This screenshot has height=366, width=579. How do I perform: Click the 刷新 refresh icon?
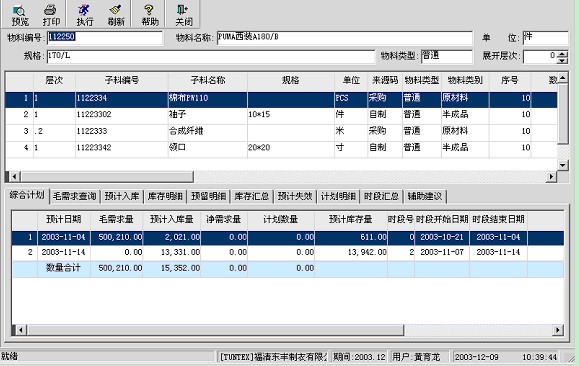(116, 15)
